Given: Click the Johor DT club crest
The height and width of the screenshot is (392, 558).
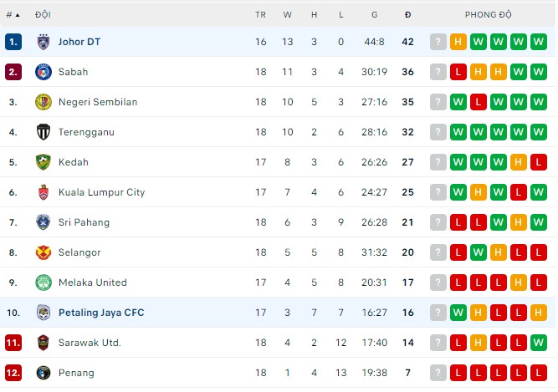Looking at the screenshot, I should tap(44, 42).
